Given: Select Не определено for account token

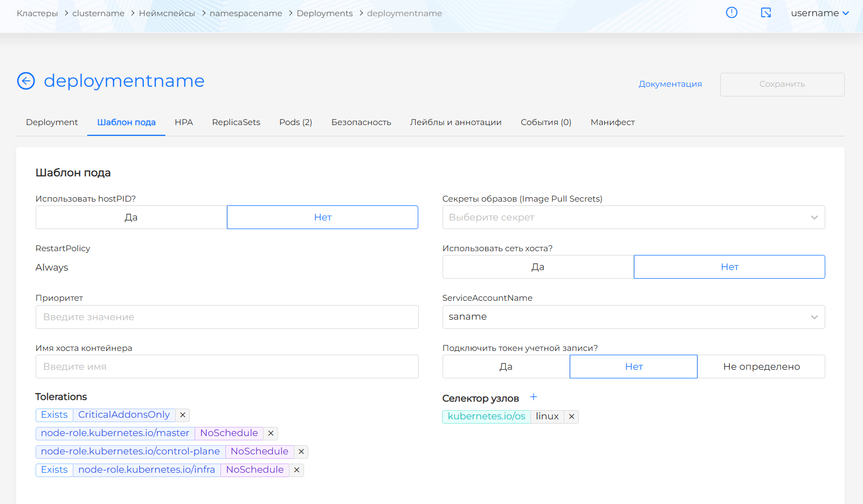Looking at the screenshot, I should tap(761, 367).
